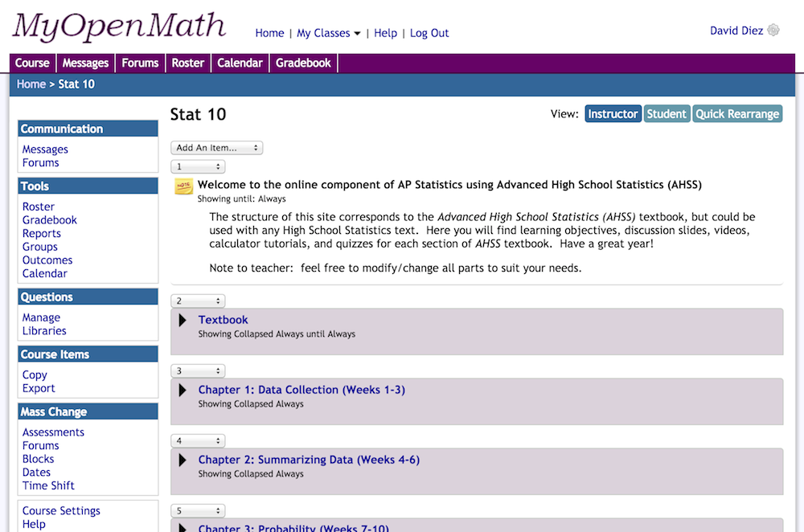Open Forums under Mass Change

click(x=40, y=445)
